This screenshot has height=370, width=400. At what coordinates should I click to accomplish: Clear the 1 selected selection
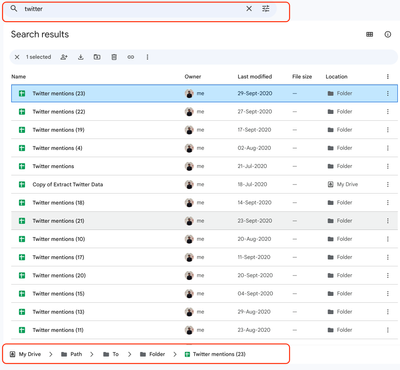pyautogui.click(x=17, y=57)
